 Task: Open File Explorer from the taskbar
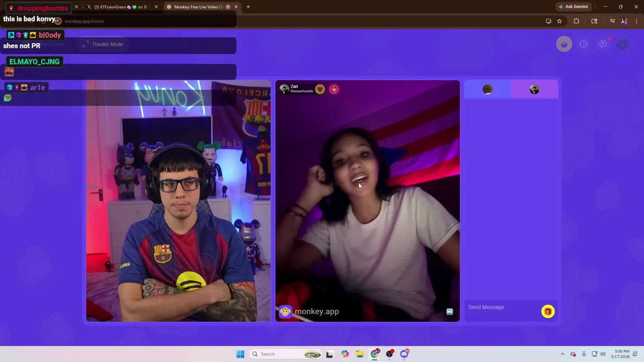360,354
